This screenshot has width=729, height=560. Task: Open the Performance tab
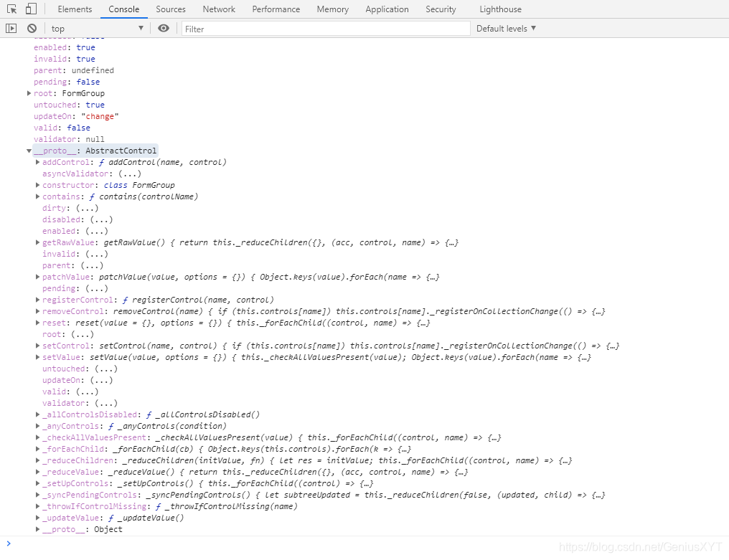pos(276,9)
